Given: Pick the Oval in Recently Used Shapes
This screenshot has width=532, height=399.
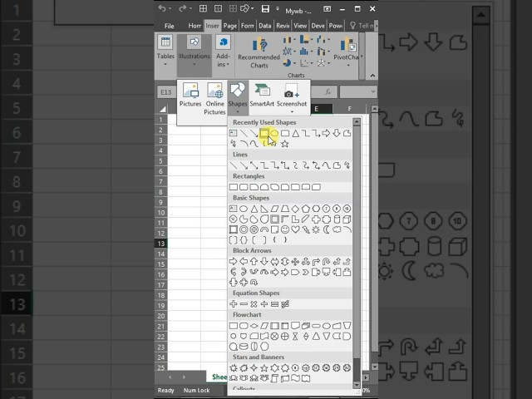Looking at the screenshot, I should (274, 133).
